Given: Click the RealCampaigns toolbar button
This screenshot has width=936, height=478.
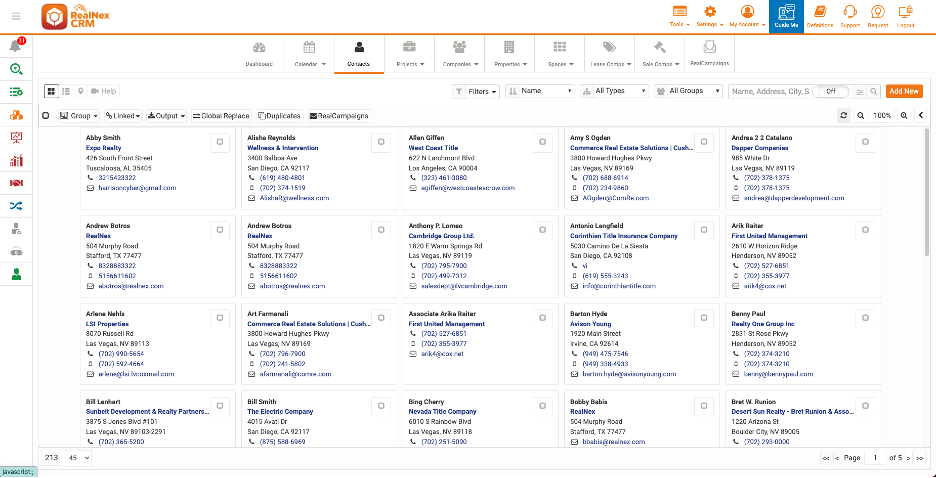Looking at the screenshot, I should [x=338, y=116].
